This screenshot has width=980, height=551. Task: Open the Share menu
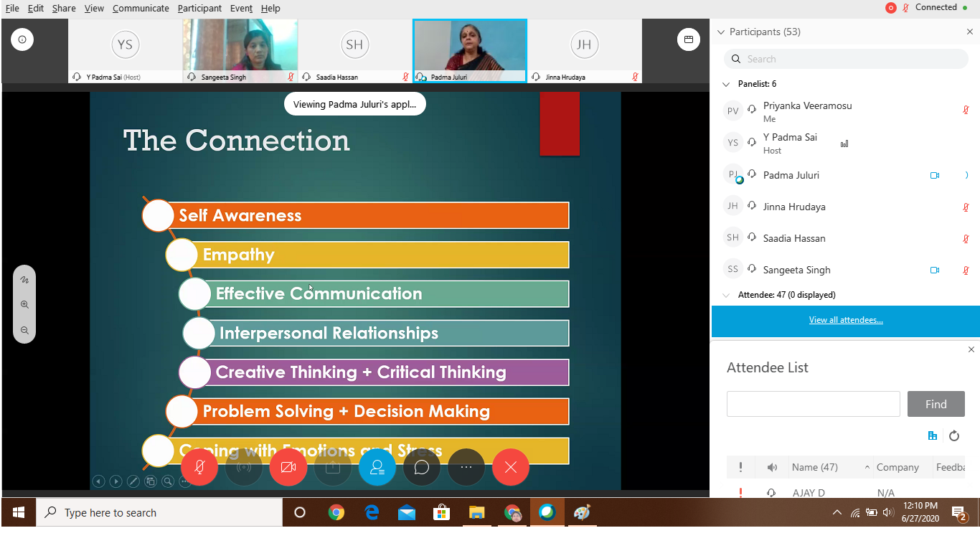click(63, 8)
